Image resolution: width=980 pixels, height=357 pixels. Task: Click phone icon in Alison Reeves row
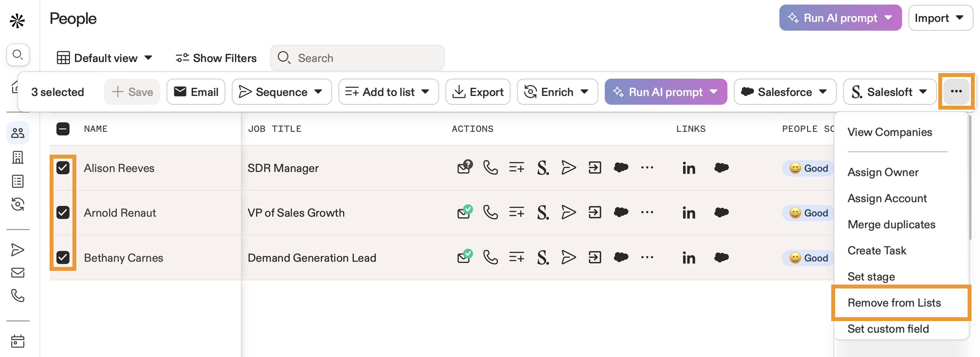490,167
